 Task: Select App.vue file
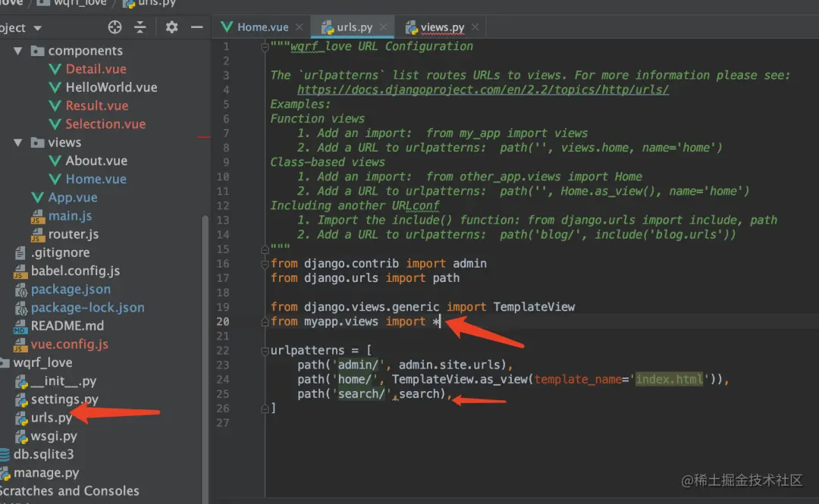click(x=73, y=197)
